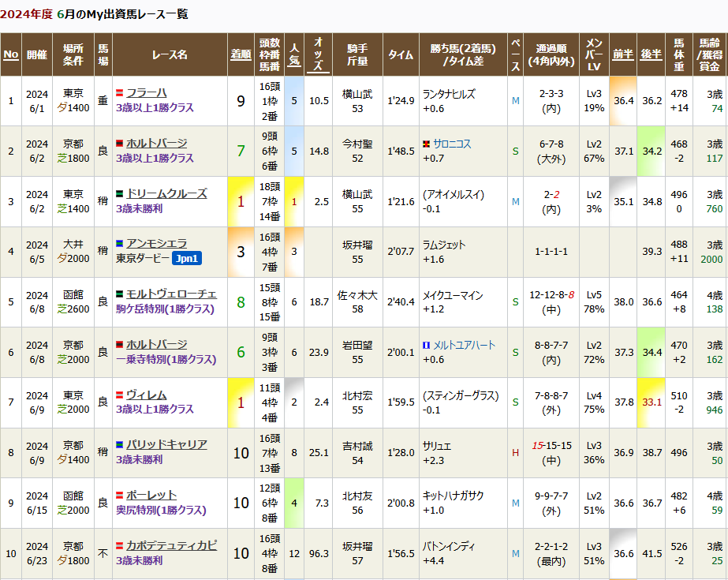Sort by the 人気 column header
Screen dimensions: 728x580
(294, 54)
